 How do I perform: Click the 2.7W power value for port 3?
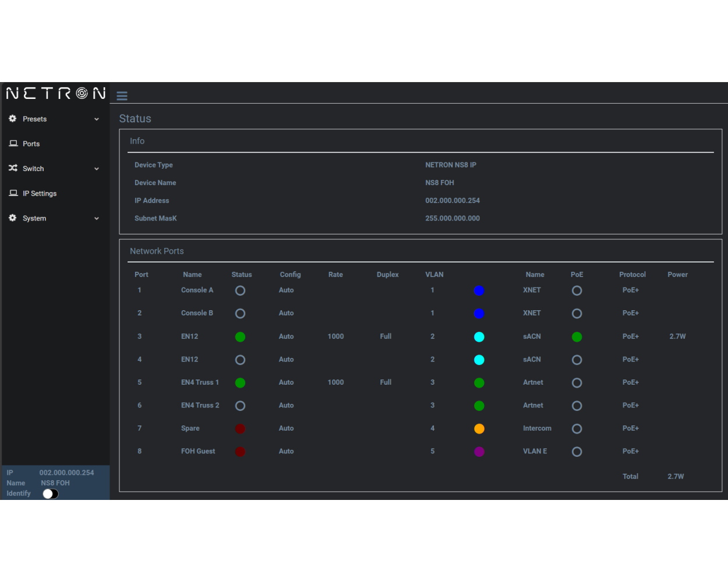[x=677, y=336]
